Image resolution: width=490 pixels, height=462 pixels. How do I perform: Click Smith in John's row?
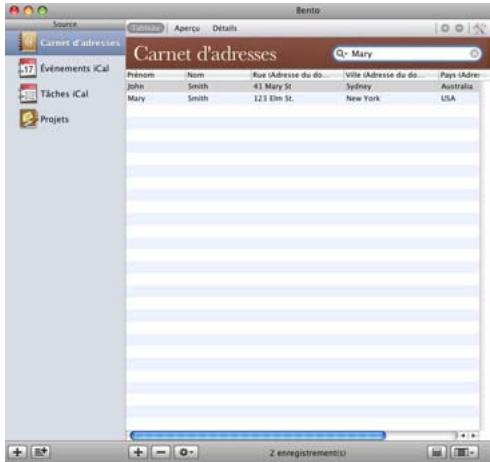point(198,86)
